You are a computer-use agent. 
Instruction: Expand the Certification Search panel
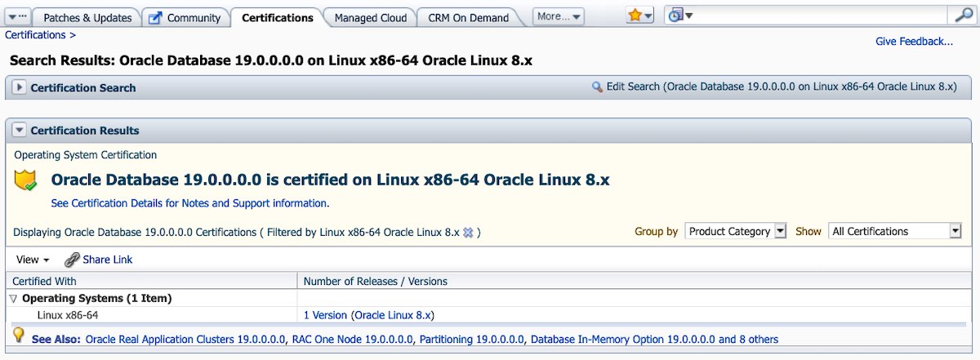pyautogui.click(x=20, y=87)
